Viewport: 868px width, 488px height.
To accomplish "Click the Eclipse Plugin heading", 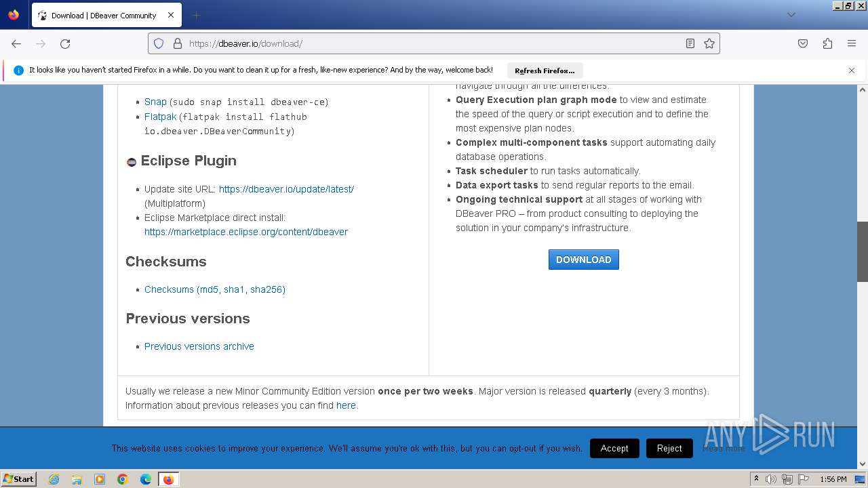I will click(189, 161).
